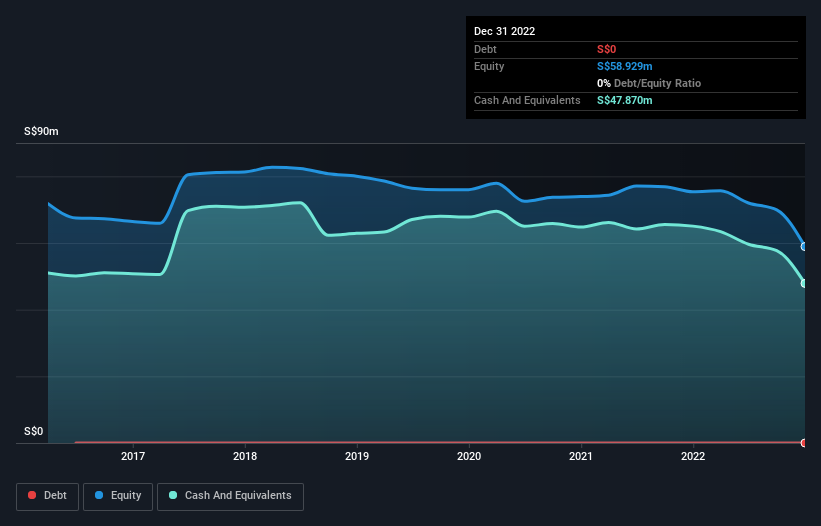
Task: Click the S$58.929m equity value
Action: [x=625, y=66]
